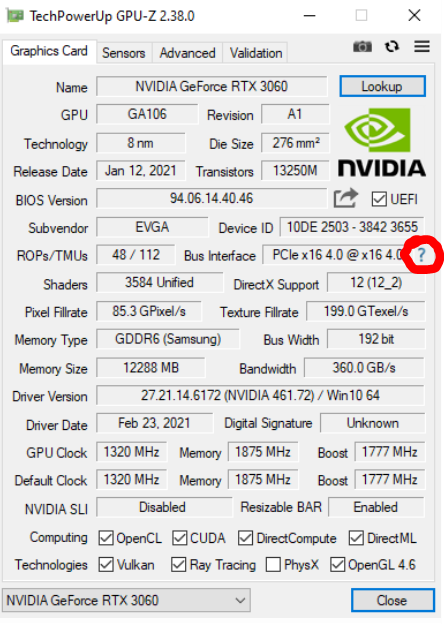Toggle the OpenCL checkbox
444x624 pixels.
point(106,538)
